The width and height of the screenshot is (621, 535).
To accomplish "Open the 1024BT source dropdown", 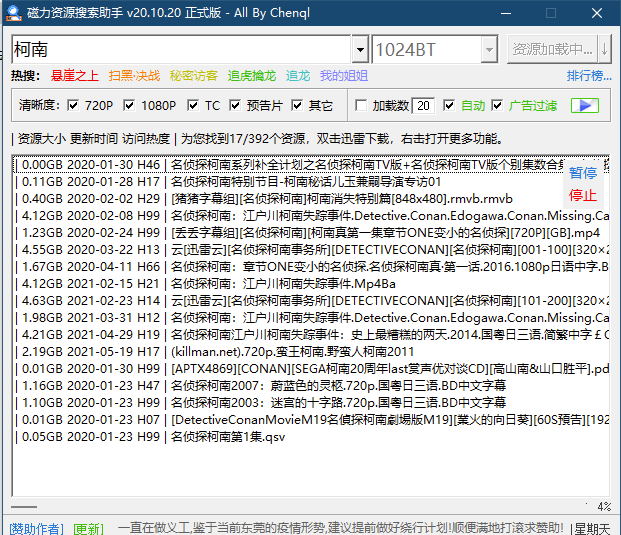I will (487, 49).
